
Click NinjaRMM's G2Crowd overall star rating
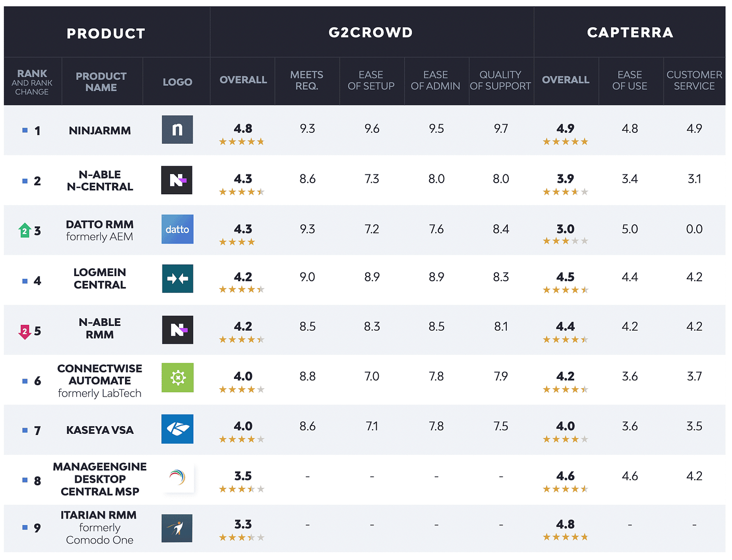click(242, 142)
